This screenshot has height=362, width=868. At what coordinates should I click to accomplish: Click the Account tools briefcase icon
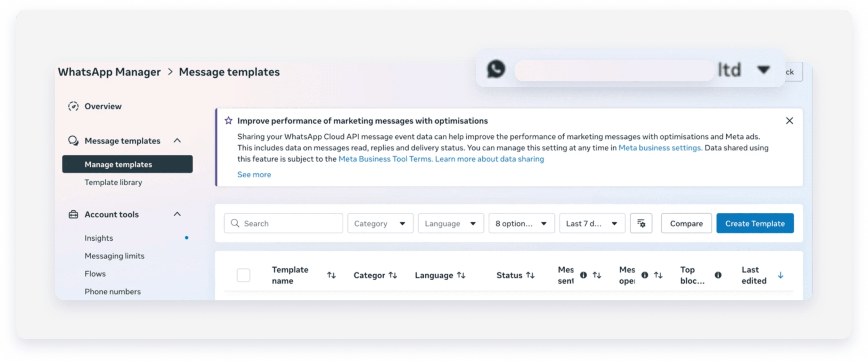(74, 214)
